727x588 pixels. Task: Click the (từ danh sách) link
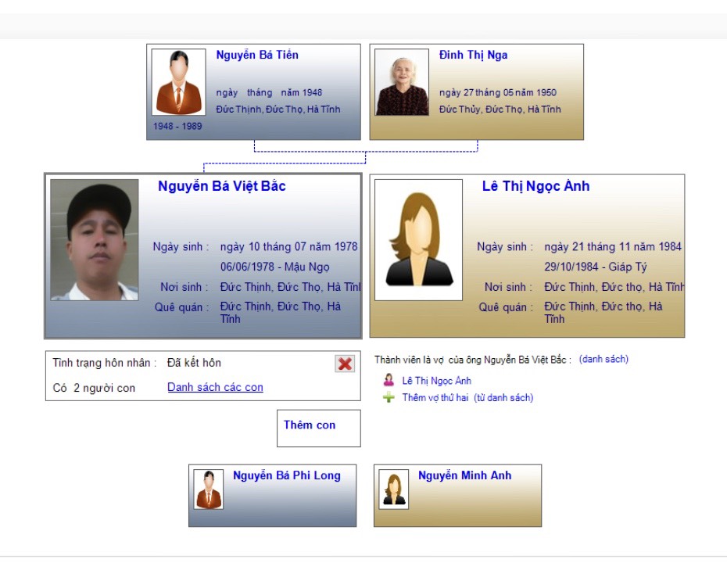point(503,397)
